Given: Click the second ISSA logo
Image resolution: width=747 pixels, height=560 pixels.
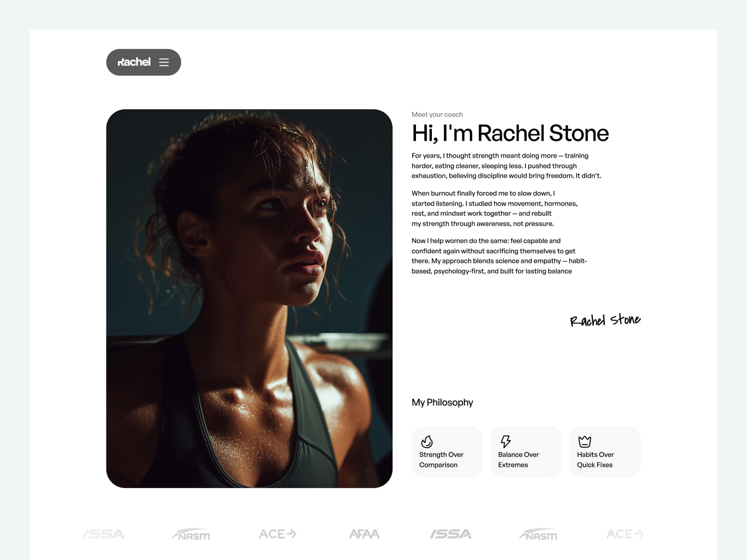Looking at the screenshot, I should [451, 534].
